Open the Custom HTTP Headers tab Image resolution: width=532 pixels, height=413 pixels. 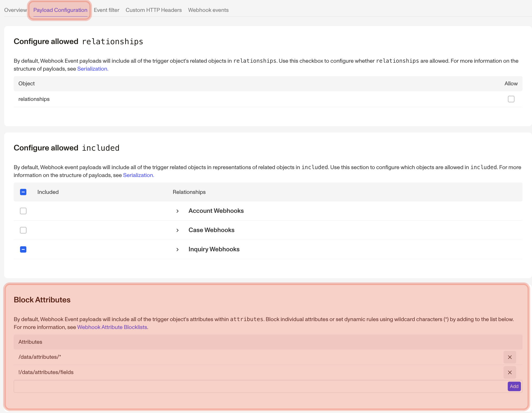pyautogui.click(x=154, y=10)
